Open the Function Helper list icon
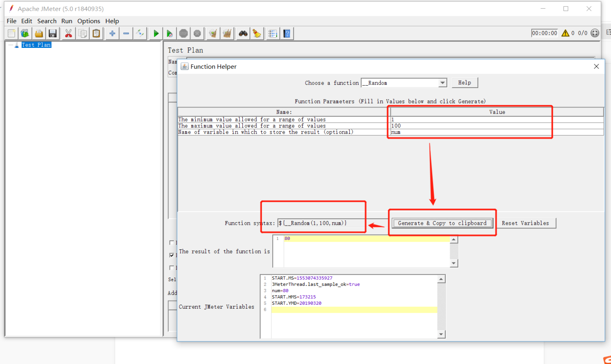Screen dimensions: 611x364 click(273, 34)
